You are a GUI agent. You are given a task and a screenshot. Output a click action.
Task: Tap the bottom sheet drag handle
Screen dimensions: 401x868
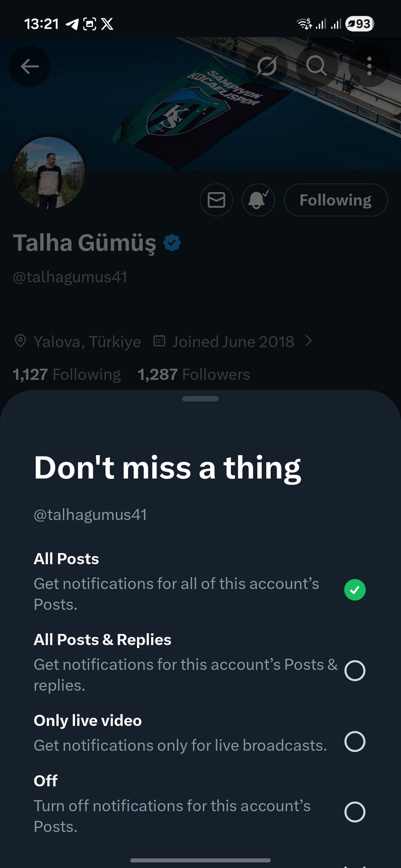tap(200, 398)
